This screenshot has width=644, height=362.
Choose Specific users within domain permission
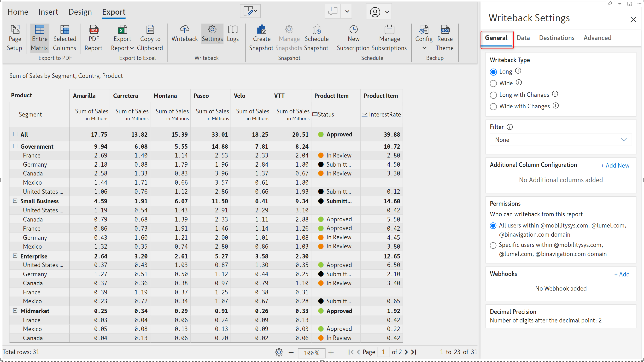click(493, 245)
